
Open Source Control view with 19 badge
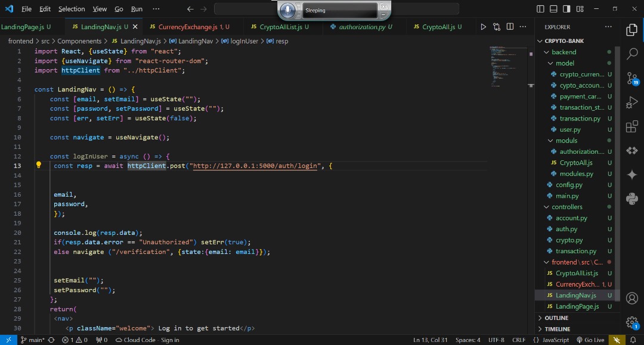[x=631, y=78]
